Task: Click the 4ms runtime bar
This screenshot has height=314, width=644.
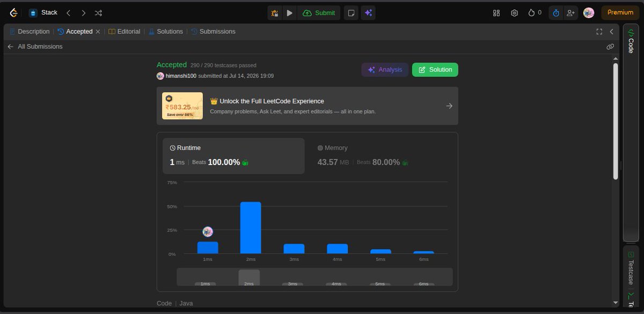Action: (338, 249)
